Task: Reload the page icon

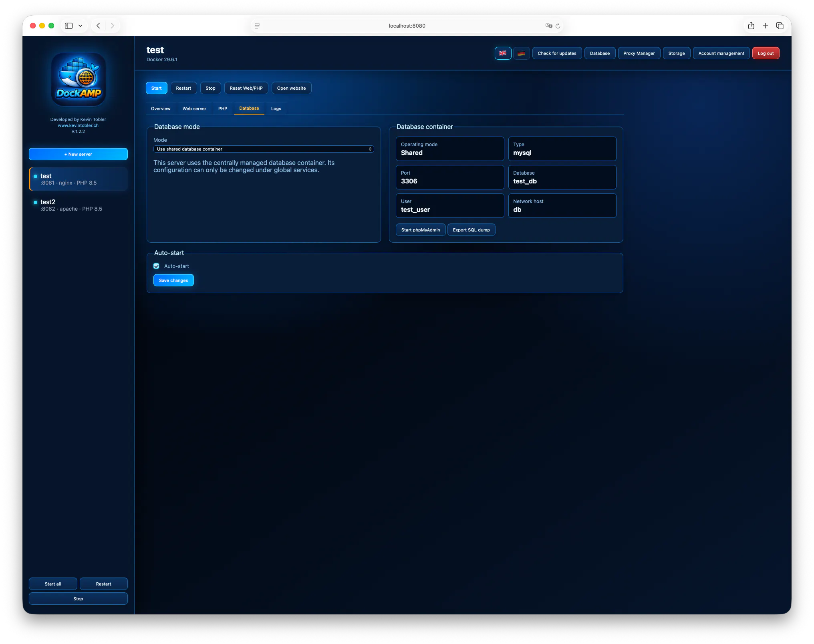Action: [558, 26]
